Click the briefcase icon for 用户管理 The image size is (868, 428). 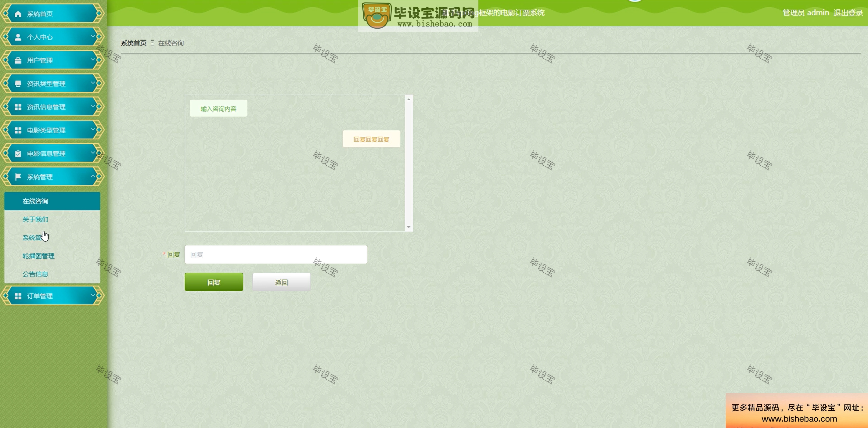(18, 60)
